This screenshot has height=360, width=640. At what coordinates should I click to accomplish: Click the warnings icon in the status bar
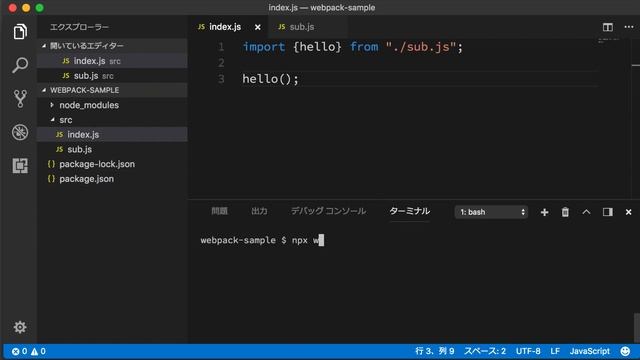(34, 351)
